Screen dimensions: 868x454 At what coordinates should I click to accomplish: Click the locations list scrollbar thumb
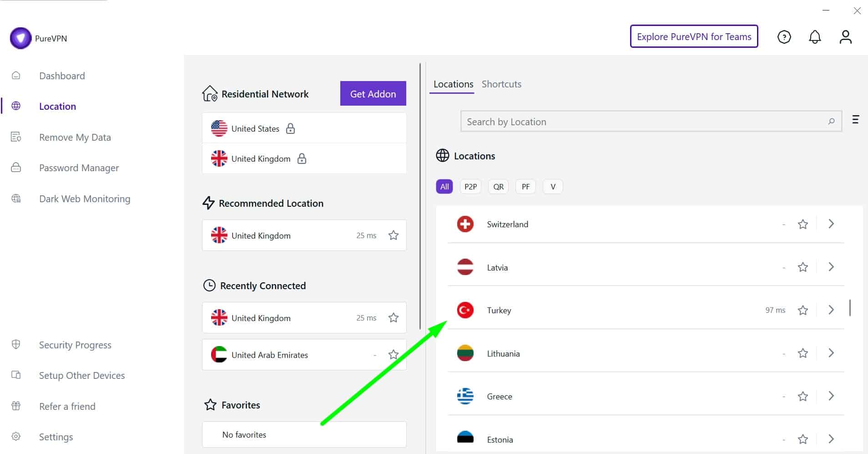(850, 307)
